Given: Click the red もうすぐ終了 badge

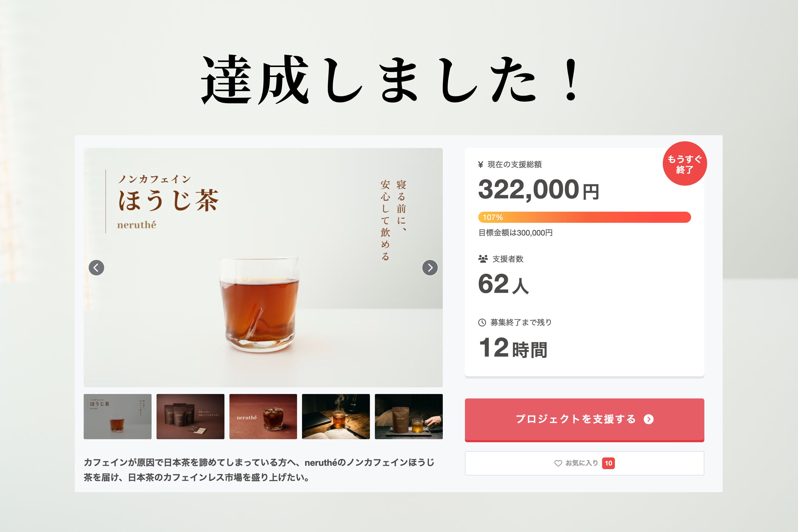Looking at the screenshot, I should click(x=685, y=163).
